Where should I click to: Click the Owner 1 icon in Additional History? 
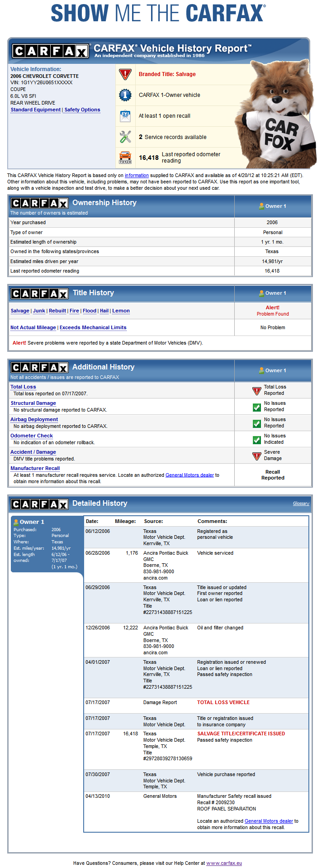pos(261,370)
